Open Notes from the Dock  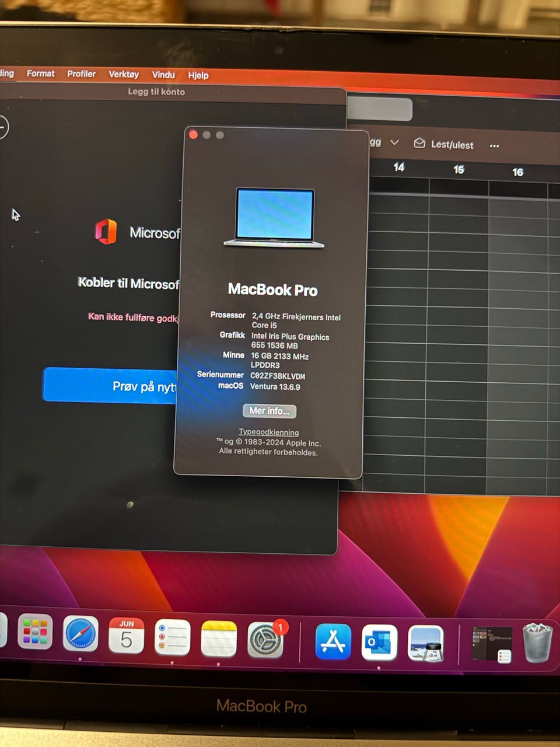click(219, 638)
